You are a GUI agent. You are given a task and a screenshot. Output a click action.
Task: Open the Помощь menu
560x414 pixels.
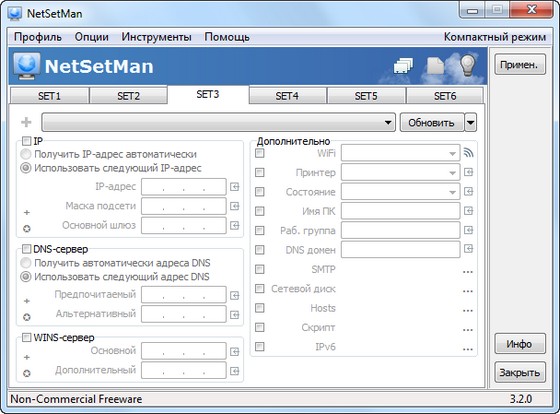(227, 37)
